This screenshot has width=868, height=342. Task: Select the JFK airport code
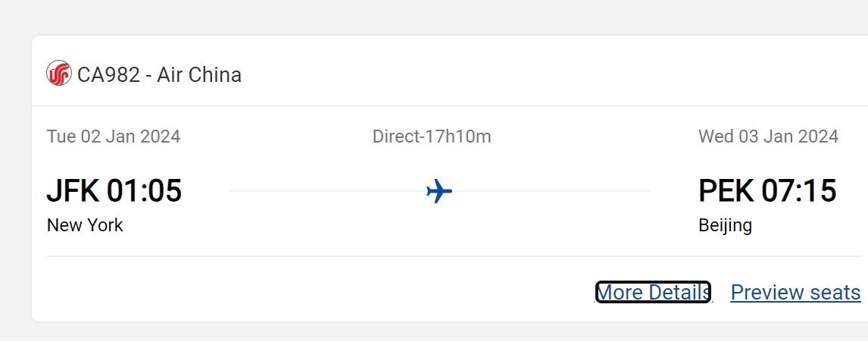coord(73,191)
